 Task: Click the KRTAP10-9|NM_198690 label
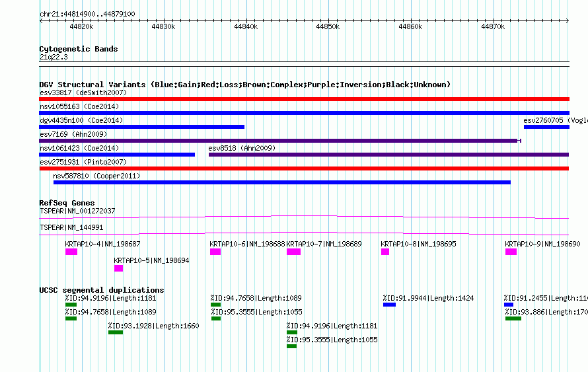pyautogui.click(x=542, y=244)
